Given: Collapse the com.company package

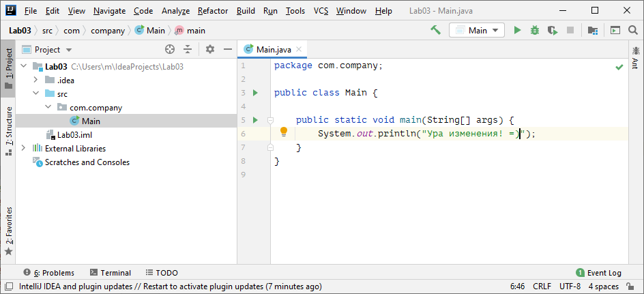Looking at the screenshot, I should pyautogui.click(x=48, y=107).
